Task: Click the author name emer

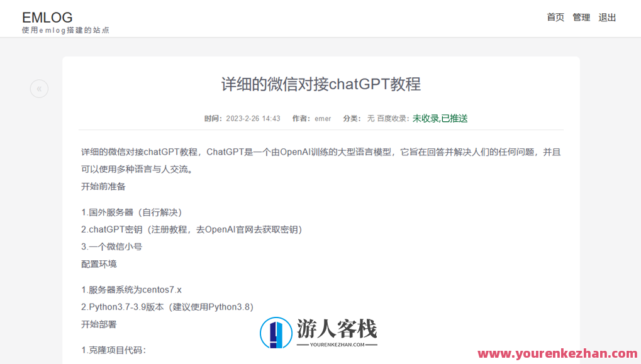Action: [323, 118]
